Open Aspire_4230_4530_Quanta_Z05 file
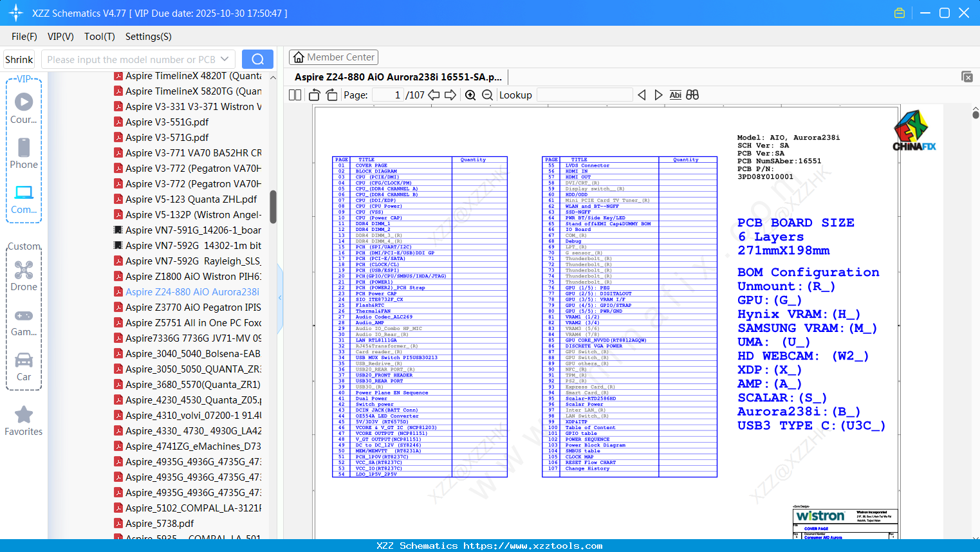This screenshot has height=552, width=980. (193, 400)
